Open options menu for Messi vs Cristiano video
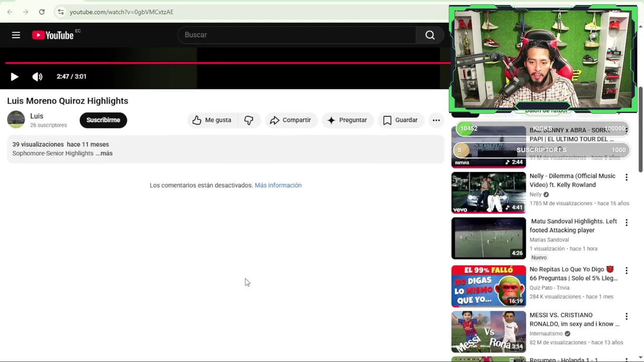Screen dimensions: 644x362 coord(626,316)
